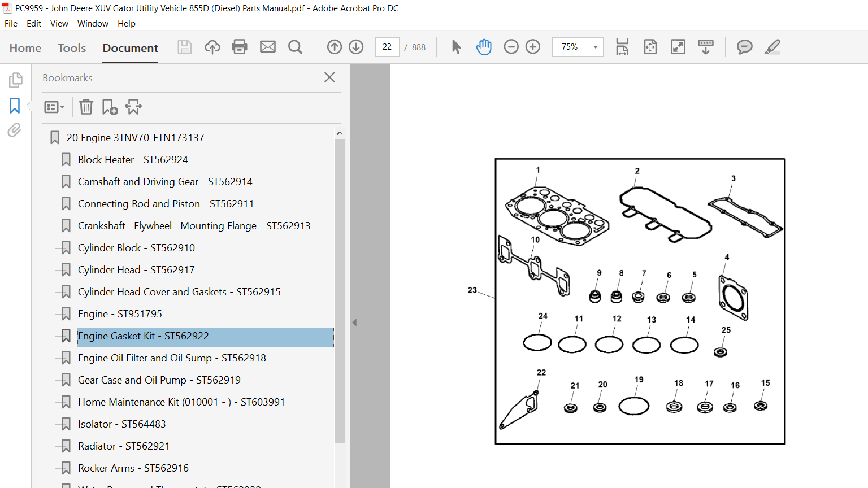Screen dimensions: 868x488
Task: Open the Window menu
Action: (x=93, y=24)
